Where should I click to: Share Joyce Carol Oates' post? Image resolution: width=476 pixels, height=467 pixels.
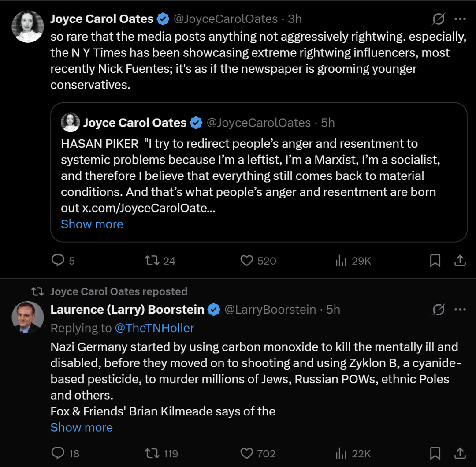[460, 261]
